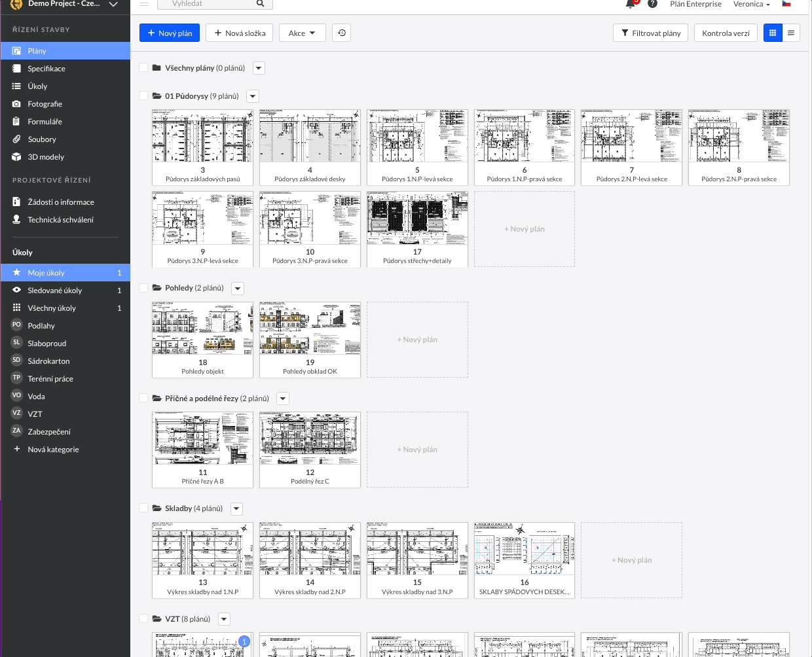Screen dimensions: 812x657
Task: Change language via Czech flag icon
Action: [786, 4]
